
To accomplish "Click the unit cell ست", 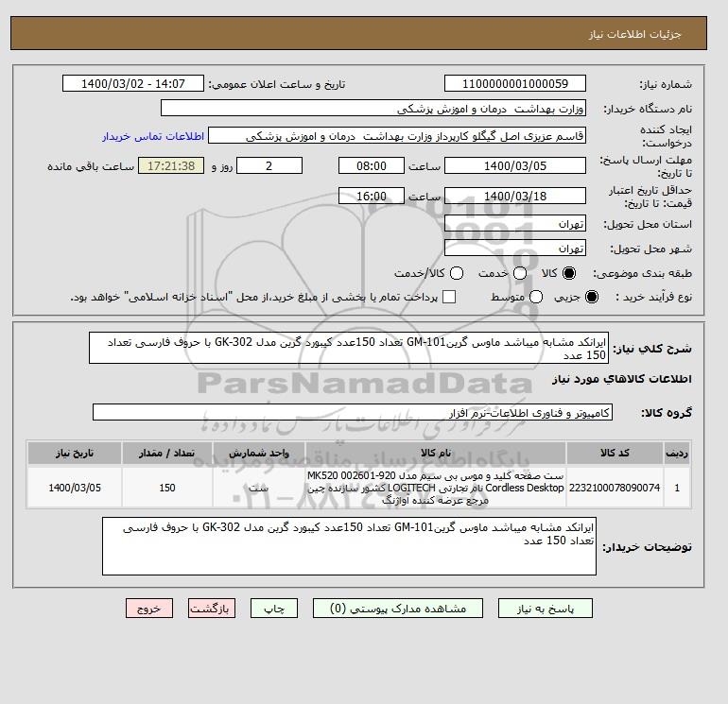I will point(259,488).
